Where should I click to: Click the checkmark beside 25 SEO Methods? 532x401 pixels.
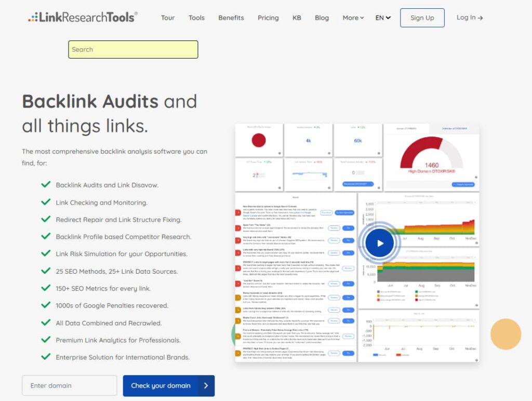pos(46,271)
